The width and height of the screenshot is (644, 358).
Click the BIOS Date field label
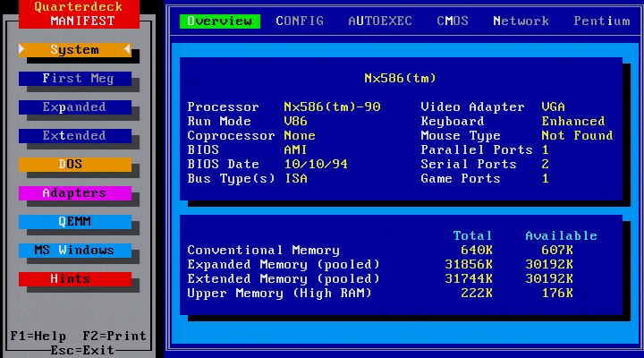tap(224, 165)
